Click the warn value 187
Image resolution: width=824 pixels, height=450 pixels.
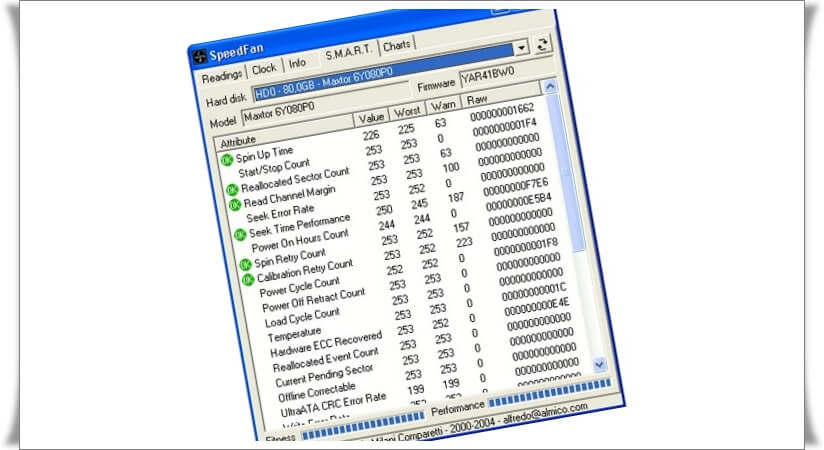point(456,197)
